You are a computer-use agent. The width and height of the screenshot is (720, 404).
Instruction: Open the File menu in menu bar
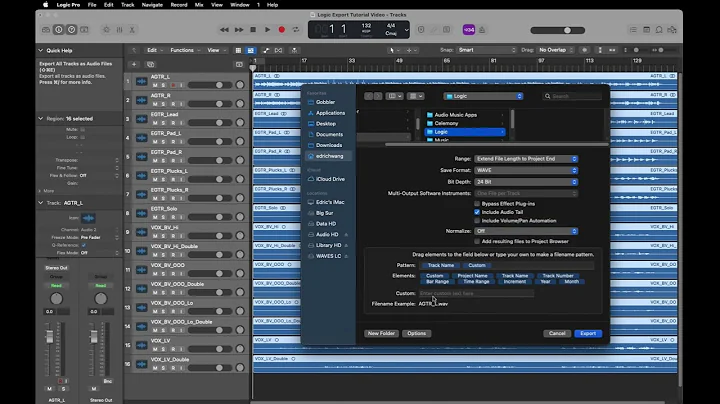click(92, 5)
